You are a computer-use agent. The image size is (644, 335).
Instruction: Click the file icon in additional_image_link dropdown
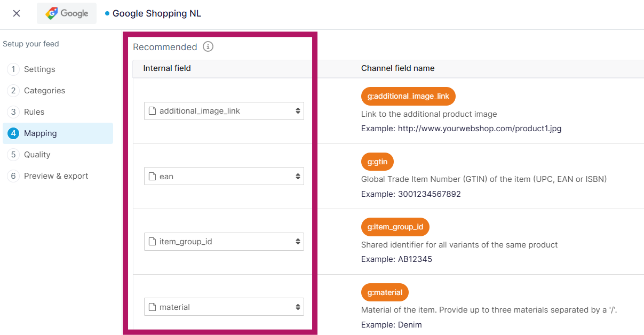click(x=152, y=111)
